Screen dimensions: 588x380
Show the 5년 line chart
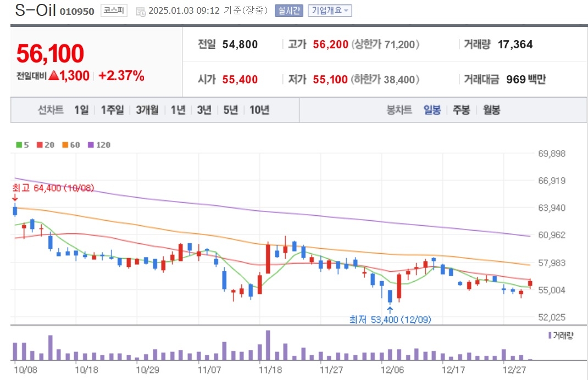coord(231,110)
